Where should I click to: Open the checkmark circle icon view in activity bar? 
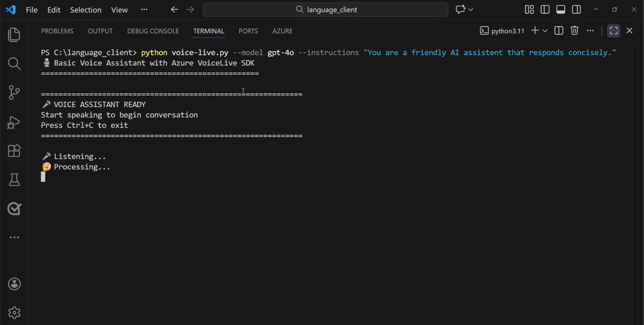pos(14,209)
